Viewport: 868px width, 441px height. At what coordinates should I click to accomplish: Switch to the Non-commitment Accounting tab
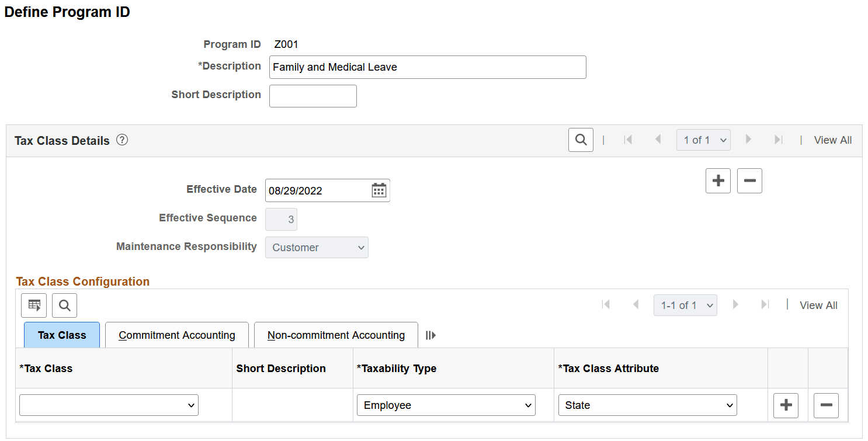[335, 335]
